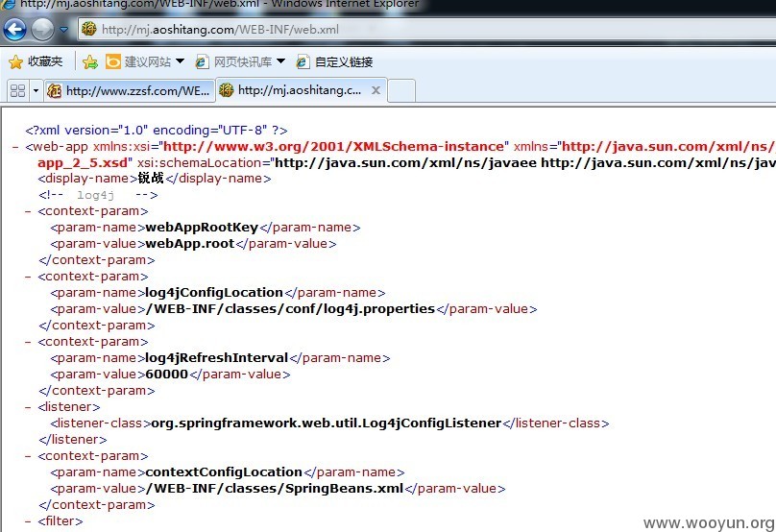The height and width of the screenshot is (532, 776).
Task: Click the browser Back arrow button
Action: pyautogui.click(x=14, y=30)
